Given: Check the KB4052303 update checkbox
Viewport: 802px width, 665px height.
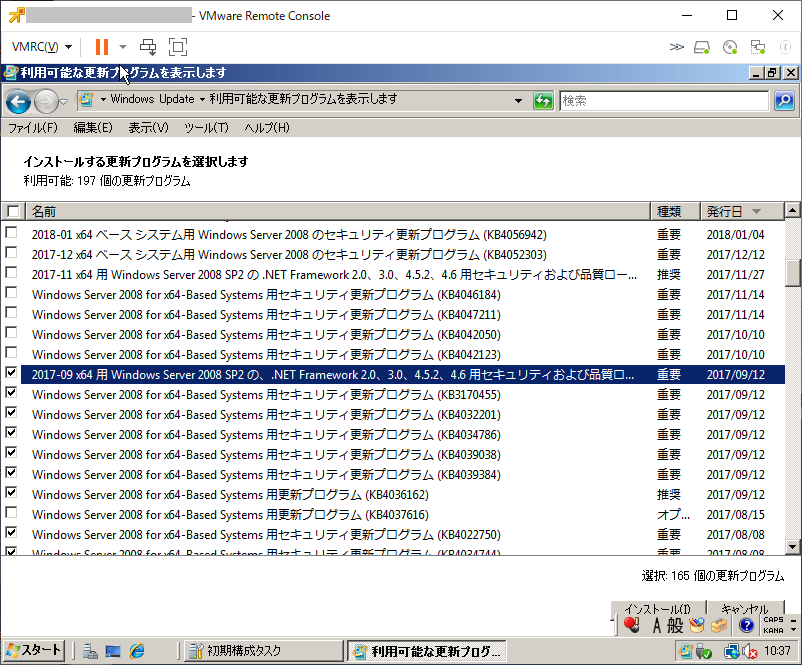Looking at the screenshot, I should tap(11, 253).
